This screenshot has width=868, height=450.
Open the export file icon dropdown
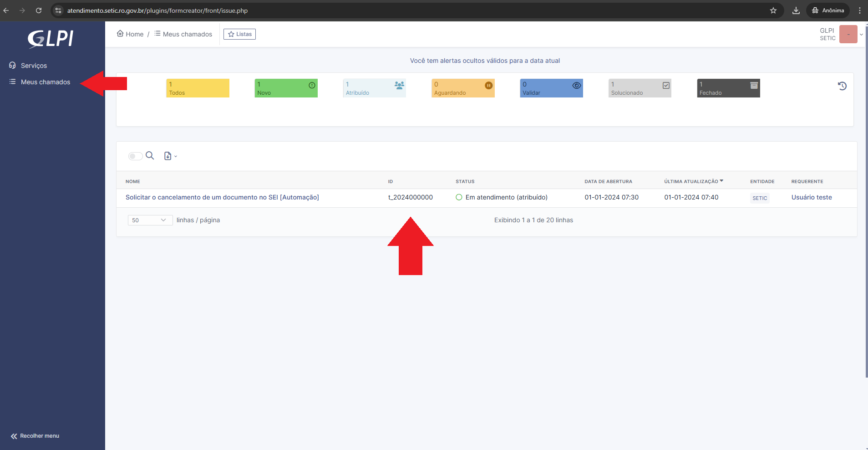tap(170, 156)
